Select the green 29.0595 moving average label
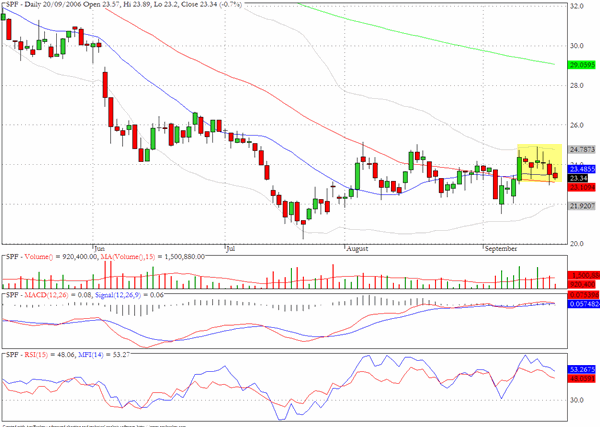The image size is (600, 427). [582, 65]
